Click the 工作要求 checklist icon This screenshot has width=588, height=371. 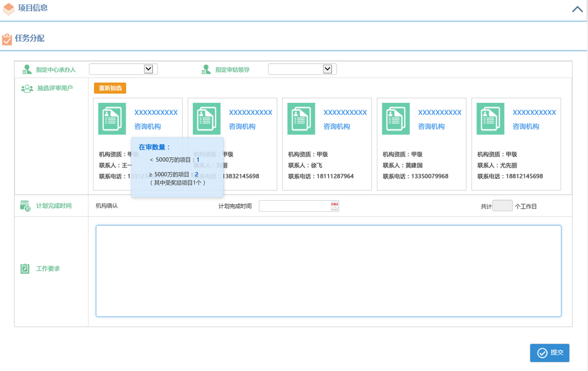point(25,269)
